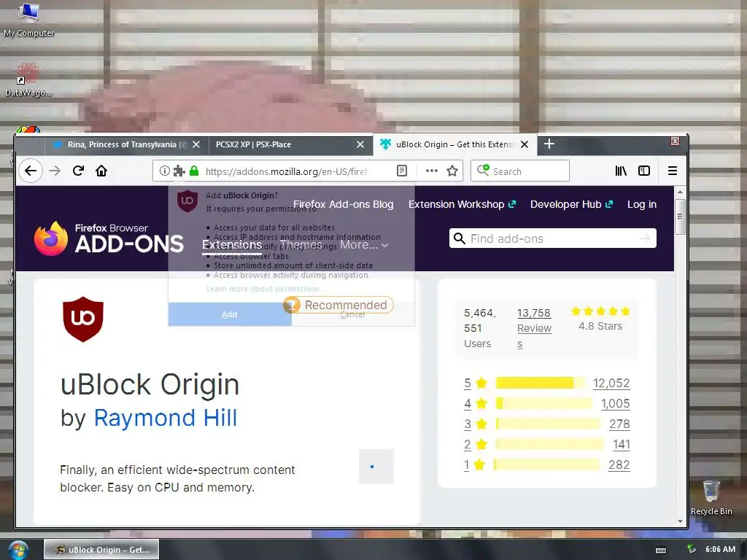Image resolution: width=747 pixels, height=560 pixels.
Task: Click the 5-star rating bar
Action: pyautogui.click(x=541, y=383)
